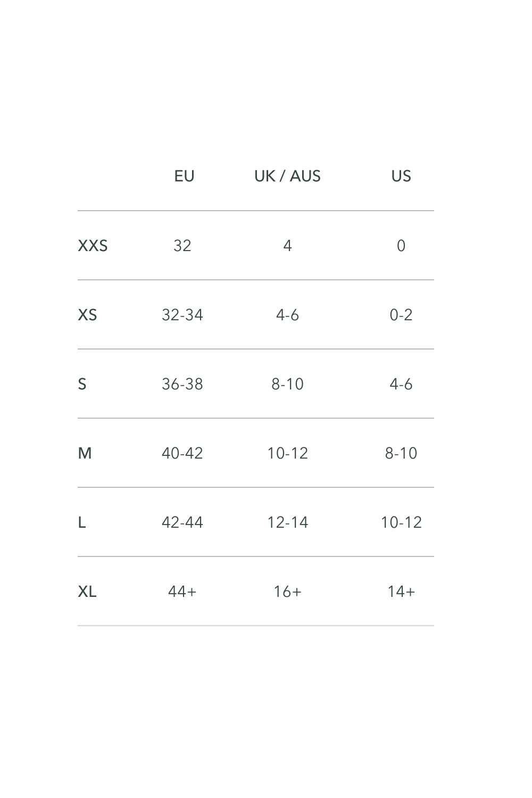
Task: Click UK value 10-12 for M
Action: tap(287, 453)
